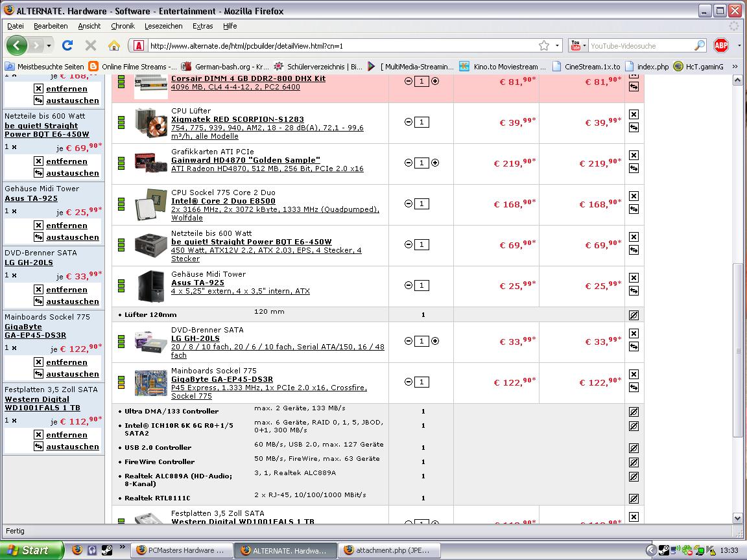Increase quantity of LG GH-20LS DVD burner
The height and width of the screenshot is (560, 747).
435,341
